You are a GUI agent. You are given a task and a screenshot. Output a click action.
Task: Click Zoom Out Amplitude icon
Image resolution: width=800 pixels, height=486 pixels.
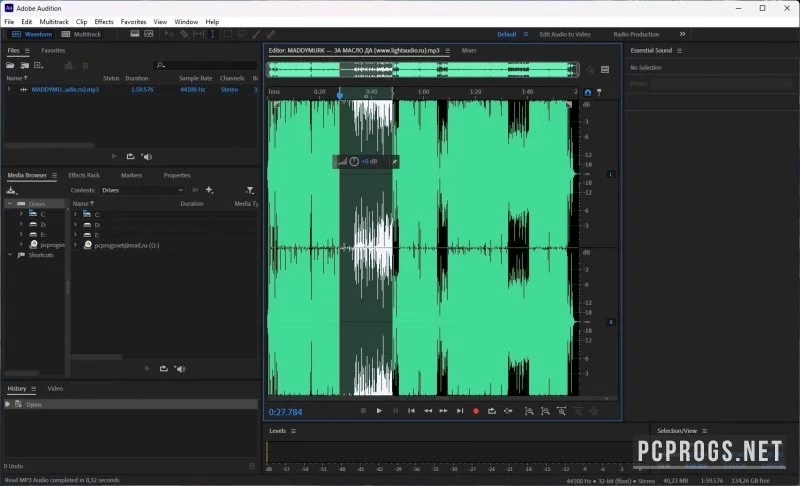tap(545, 411)
